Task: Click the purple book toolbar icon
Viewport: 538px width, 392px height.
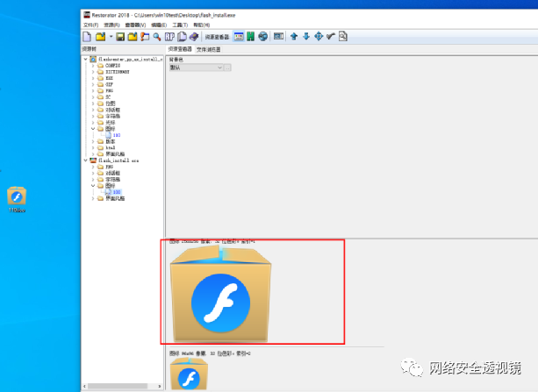Action: click(194, 36)
